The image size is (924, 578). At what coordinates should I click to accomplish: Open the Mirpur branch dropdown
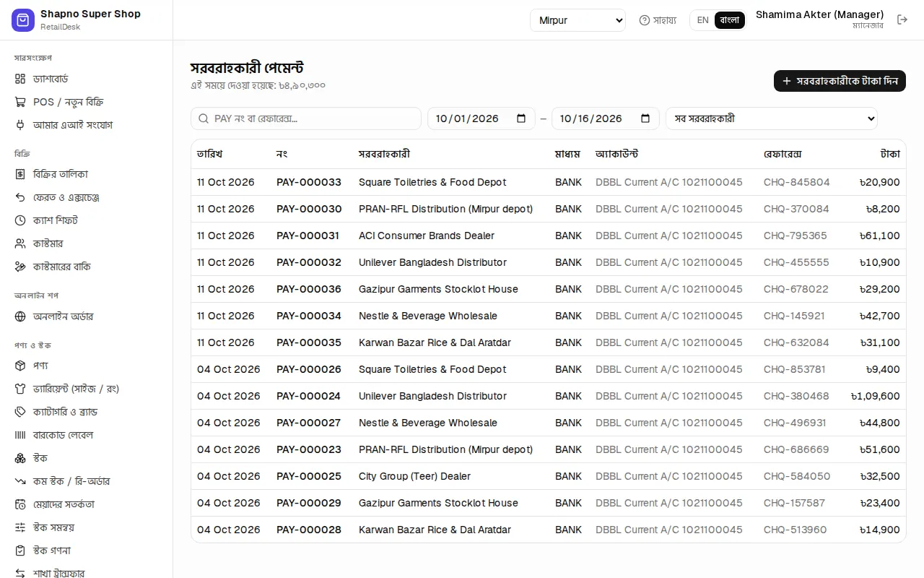[x=577, y=20]
